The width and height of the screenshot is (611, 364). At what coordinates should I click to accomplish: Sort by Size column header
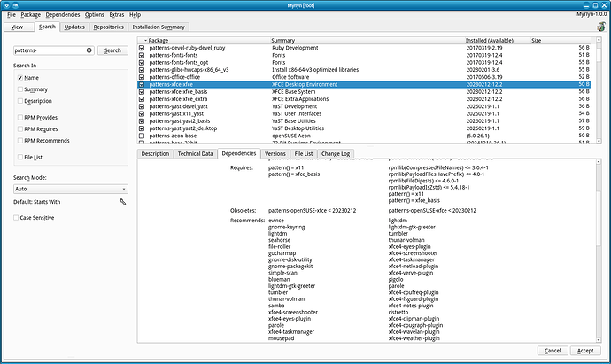537,40
